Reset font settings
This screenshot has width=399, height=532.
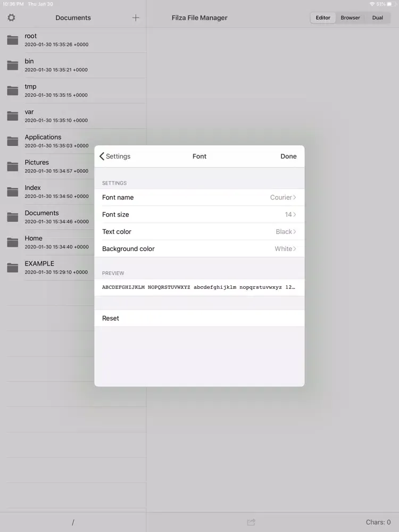[199, 318]
